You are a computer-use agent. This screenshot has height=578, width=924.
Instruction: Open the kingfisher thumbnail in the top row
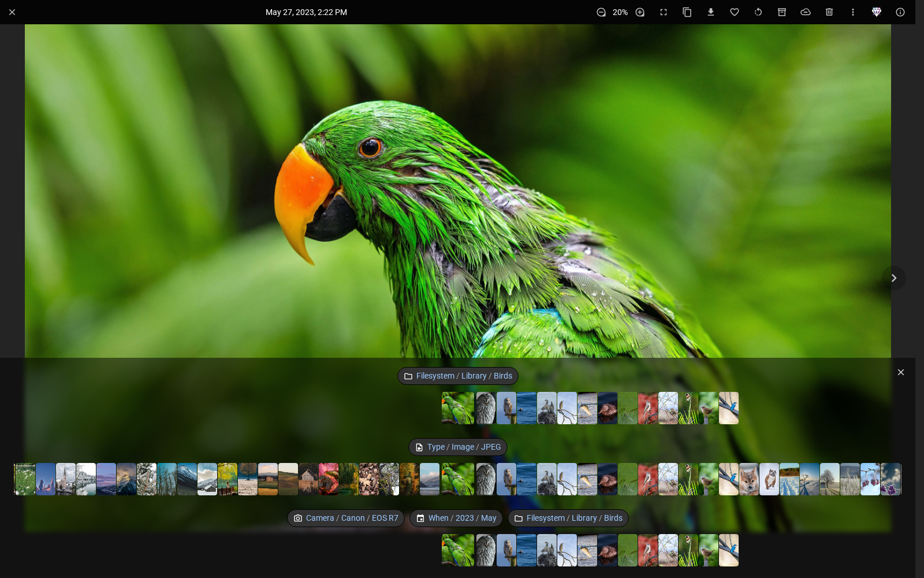tap(729, 408)
